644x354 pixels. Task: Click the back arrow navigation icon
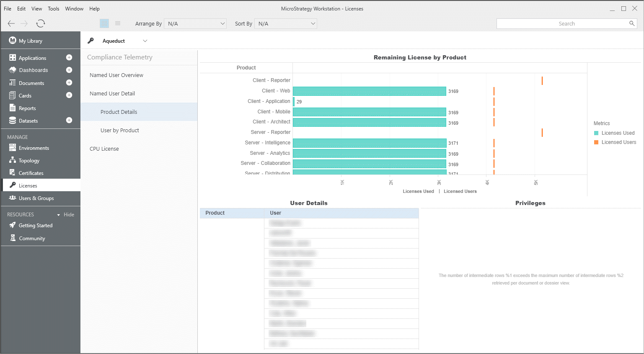coord(11,23)
